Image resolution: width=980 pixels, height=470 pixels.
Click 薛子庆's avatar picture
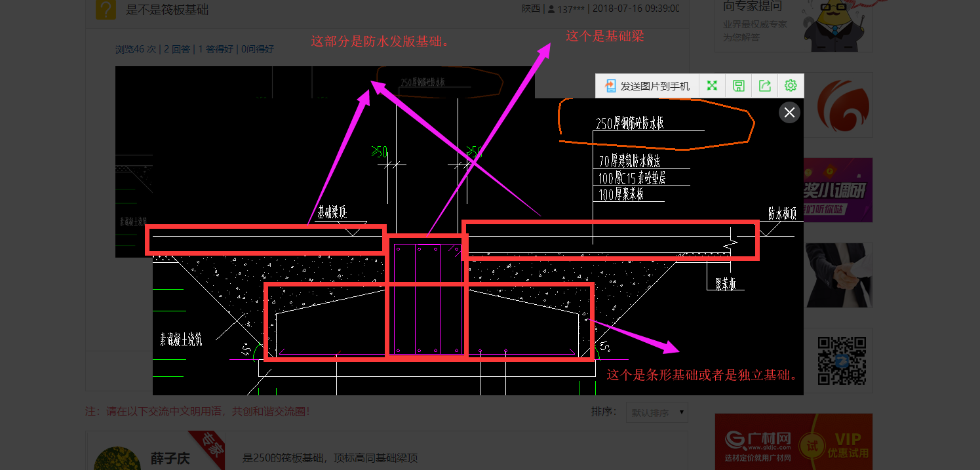pyautogui.click(x=118, y=459)
